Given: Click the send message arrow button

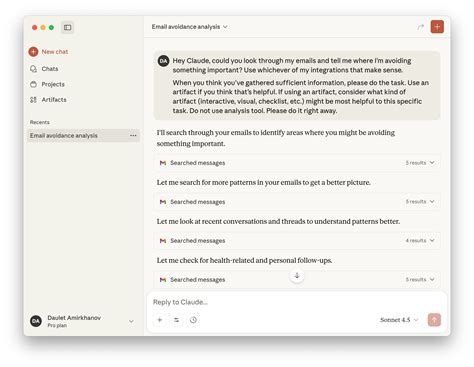Looking at the screenshot, I should pos(434,320).
